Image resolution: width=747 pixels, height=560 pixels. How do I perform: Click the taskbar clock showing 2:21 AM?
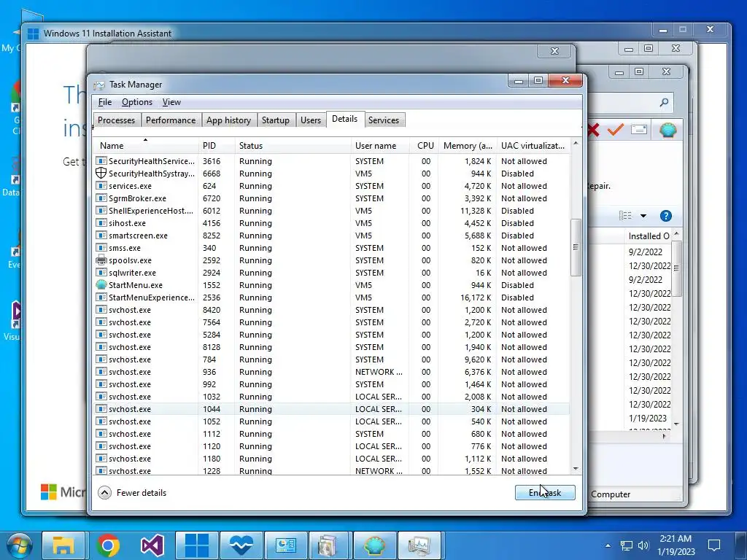pyautogui.click(x=676, y=545)
